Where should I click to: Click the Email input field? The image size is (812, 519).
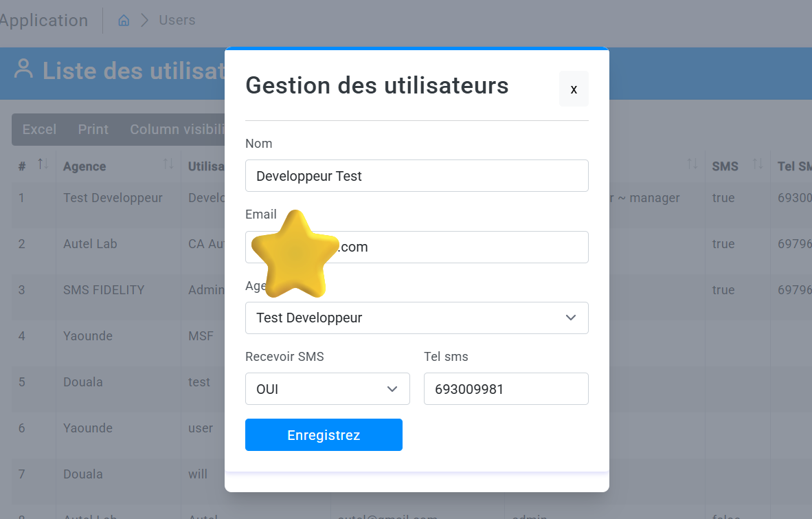click(417, 247)
